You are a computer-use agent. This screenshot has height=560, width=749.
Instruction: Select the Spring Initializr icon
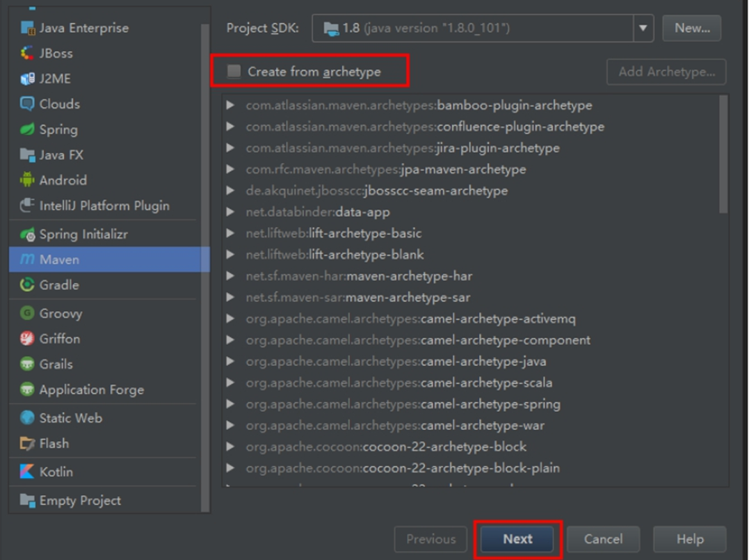tap(27, 234)
